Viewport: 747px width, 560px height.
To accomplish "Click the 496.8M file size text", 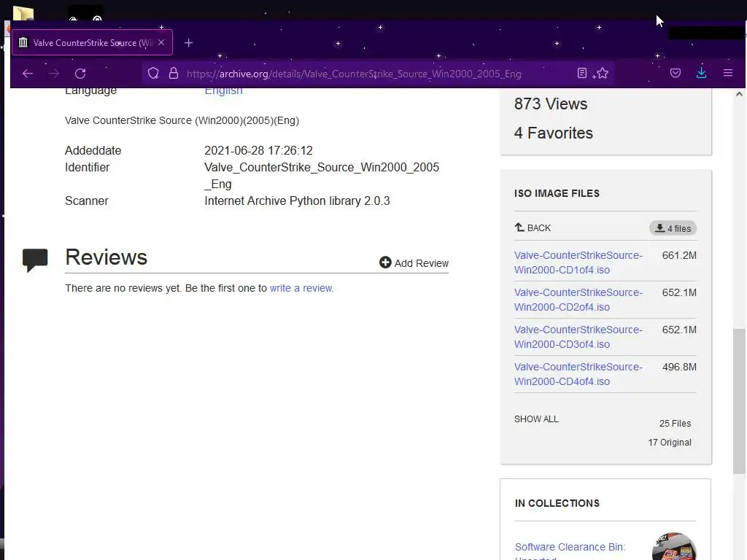I will click(x=679, y=367).
